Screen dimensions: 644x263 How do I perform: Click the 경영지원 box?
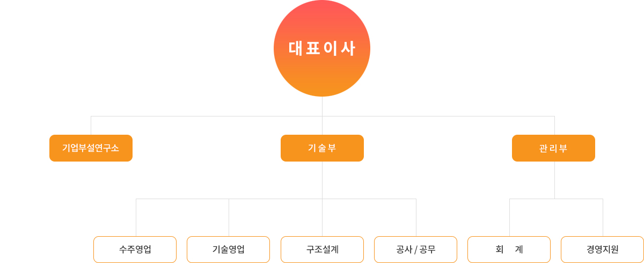click(602, 250)
